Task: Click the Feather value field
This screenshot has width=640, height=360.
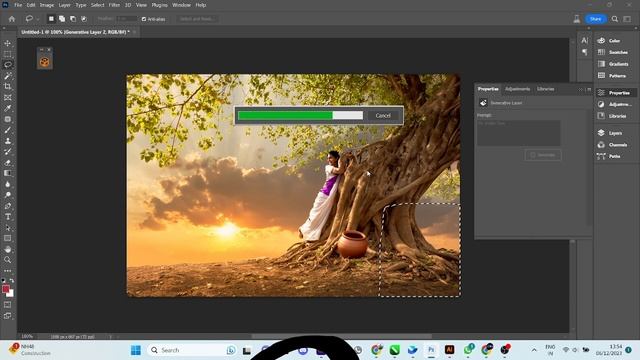Action: click(x=126, y=19)
